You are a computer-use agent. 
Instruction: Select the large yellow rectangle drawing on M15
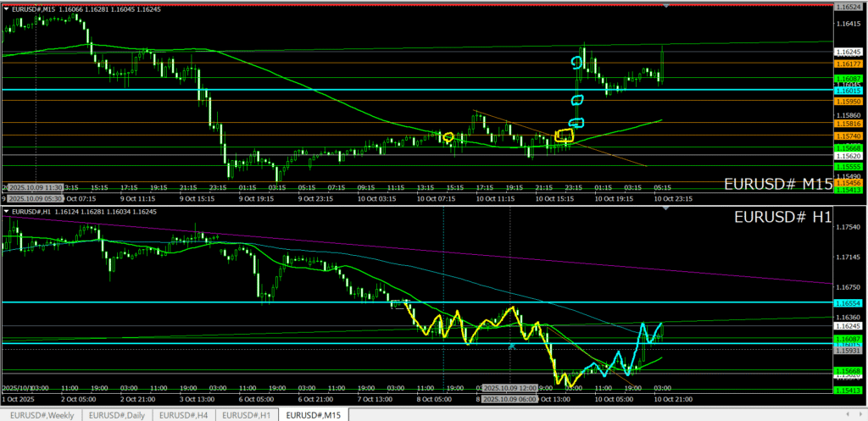(564, 135)
